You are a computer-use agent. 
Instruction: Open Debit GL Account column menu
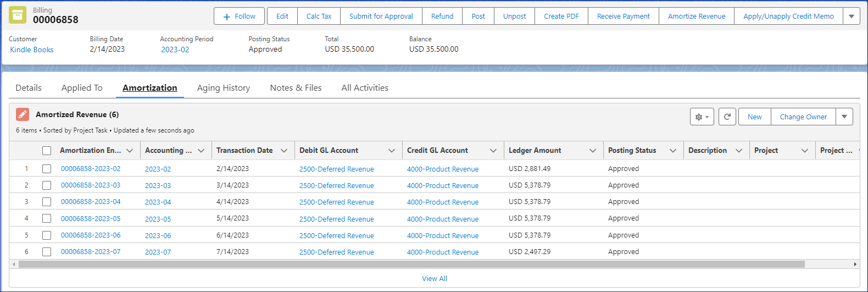coord(392,151)
